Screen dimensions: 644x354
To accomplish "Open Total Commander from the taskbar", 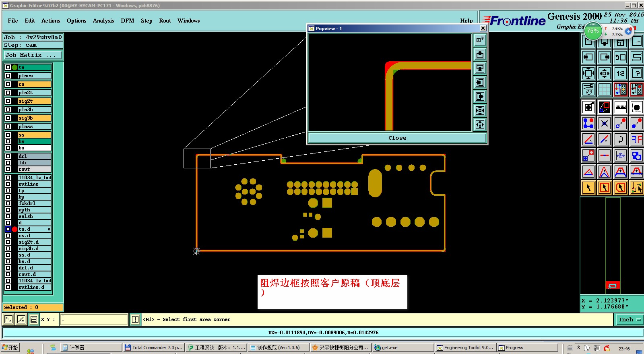I will pos(153,348).
